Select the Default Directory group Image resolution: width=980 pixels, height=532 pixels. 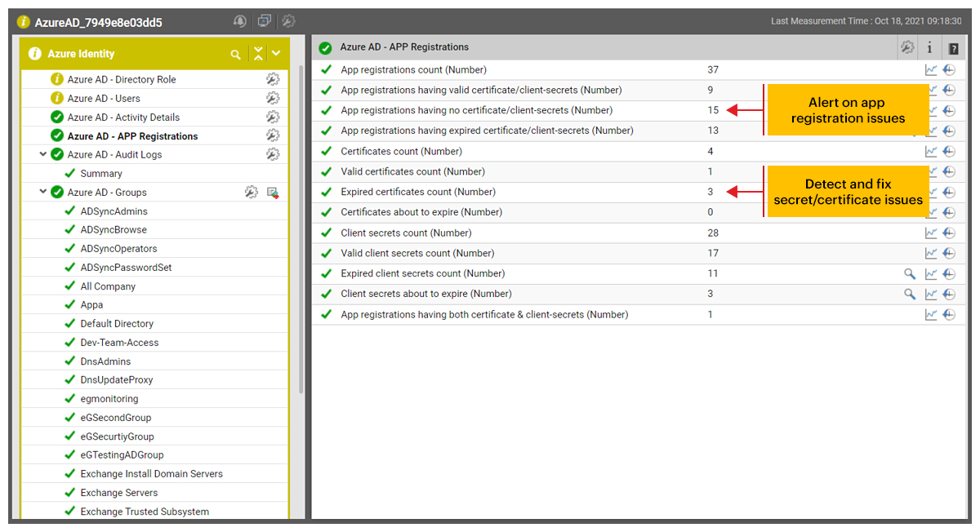coord(117,324)
